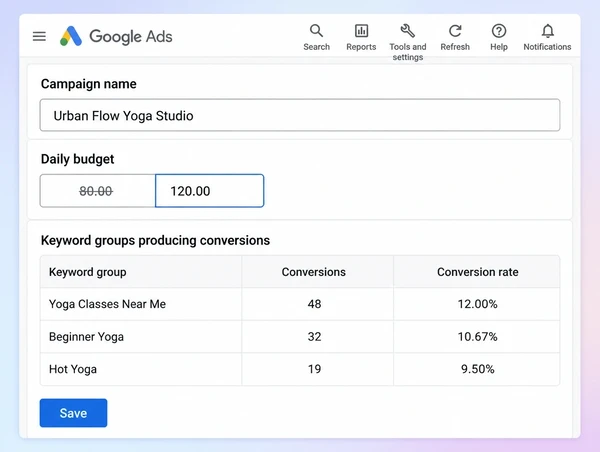Screen dimensions: 600x452
Task: Select the Hot Yoga keyword group
Action: tap(300, 369)
